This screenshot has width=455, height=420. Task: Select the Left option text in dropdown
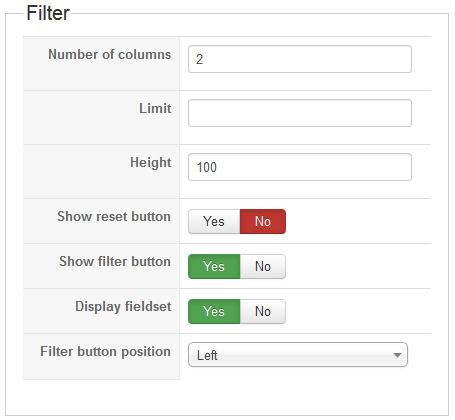tap(207, 355)
